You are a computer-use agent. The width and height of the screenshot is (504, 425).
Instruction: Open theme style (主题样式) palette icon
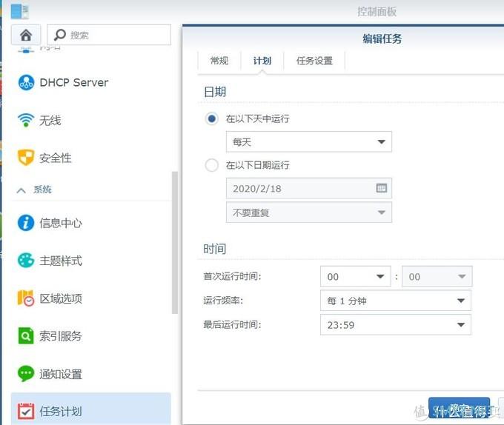(26, 261)
